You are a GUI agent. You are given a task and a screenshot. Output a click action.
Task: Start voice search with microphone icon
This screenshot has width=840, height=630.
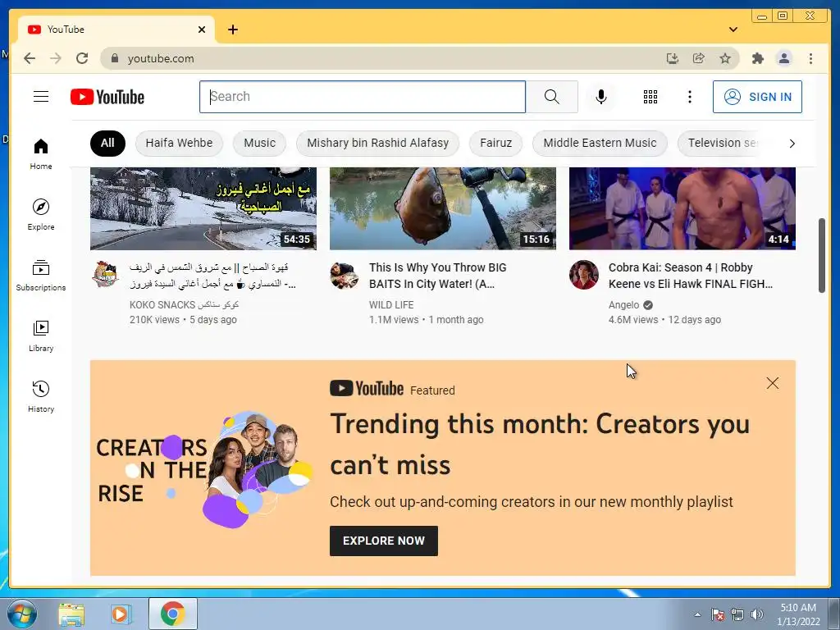coord(601,97)
